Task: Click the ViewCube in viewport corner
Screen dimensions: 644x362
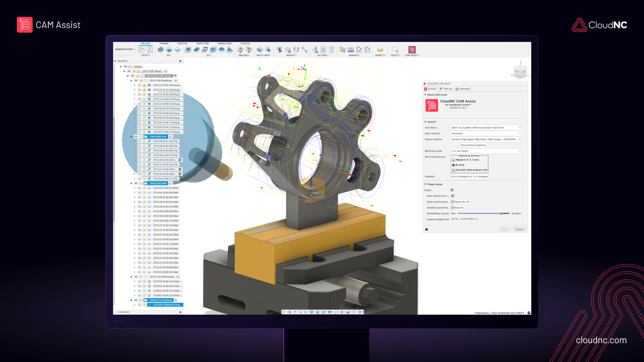Action: pyautogui.click(x=520, y=71)
